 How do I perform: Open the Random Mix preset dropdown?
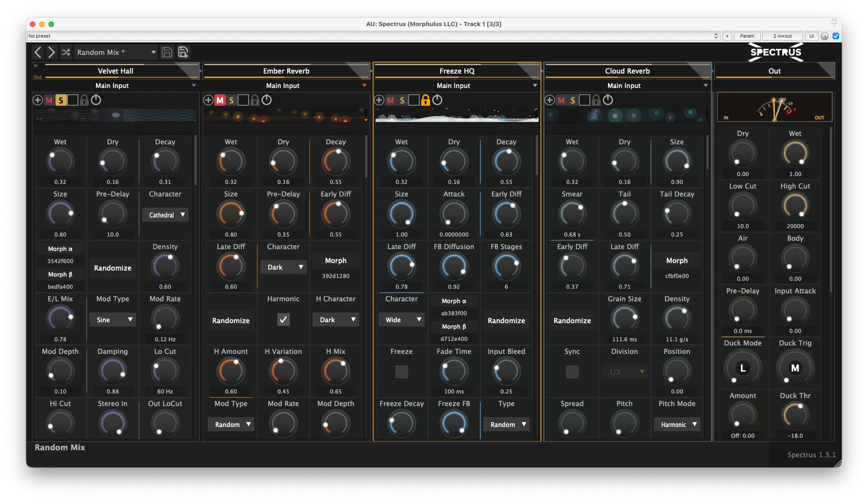tap(116, 52)
